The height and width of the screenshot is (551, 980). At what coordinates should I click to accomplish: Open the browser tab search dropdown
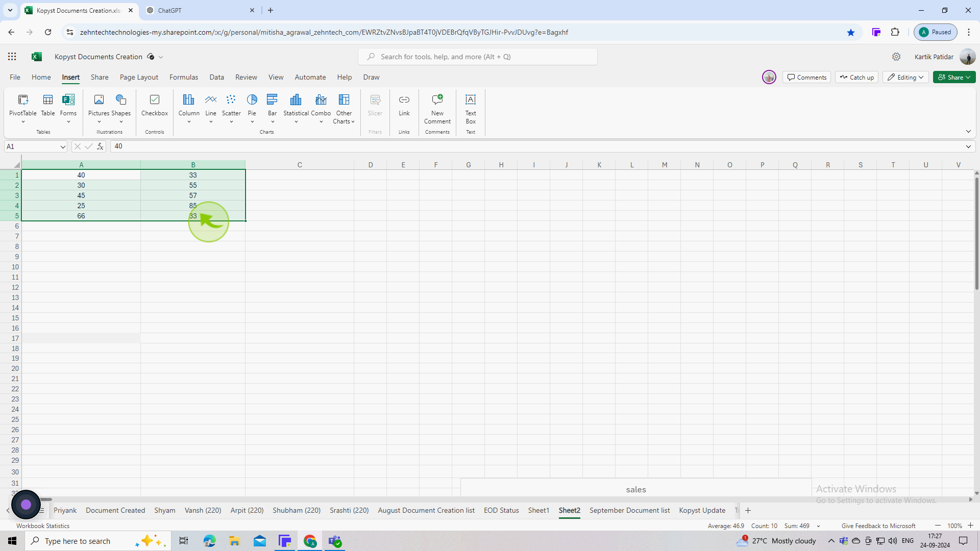coord(10,10)
